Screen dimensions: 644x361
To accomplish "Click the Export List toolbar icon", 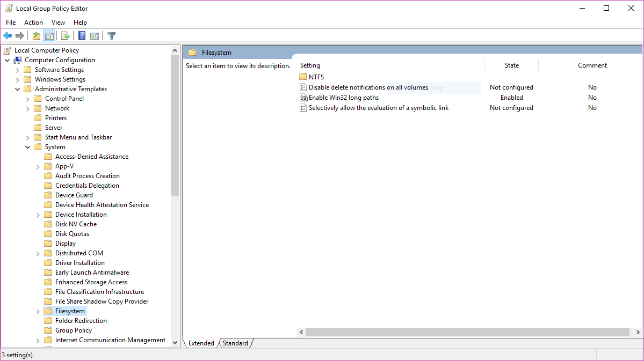I will tap(64, 35).
